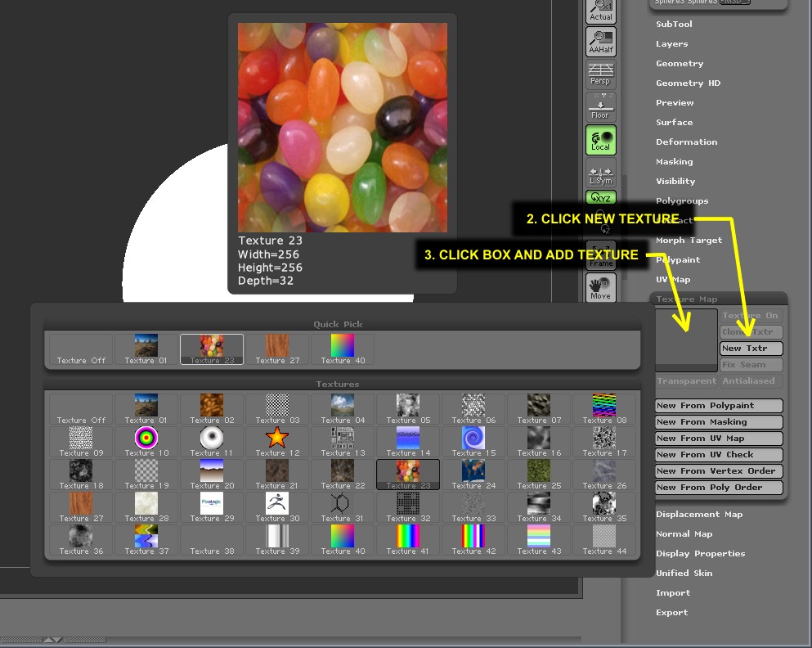The width and height of the screenshot is (812, 648).
Task: Pick Texture 27 wood in Quick Pick
Action: pos(277,349)
